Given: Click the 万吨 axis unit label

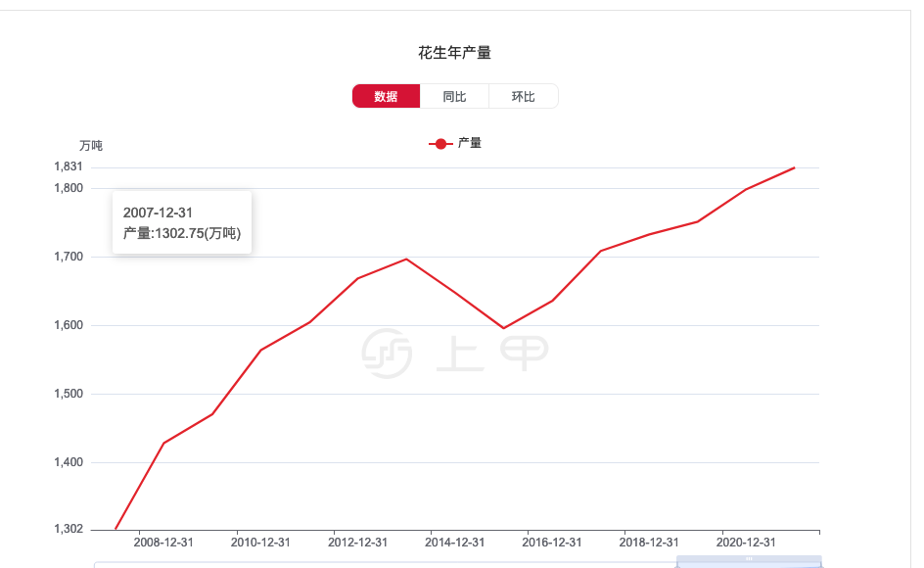Looking at the screenshot, I should [x=93, y=145].
